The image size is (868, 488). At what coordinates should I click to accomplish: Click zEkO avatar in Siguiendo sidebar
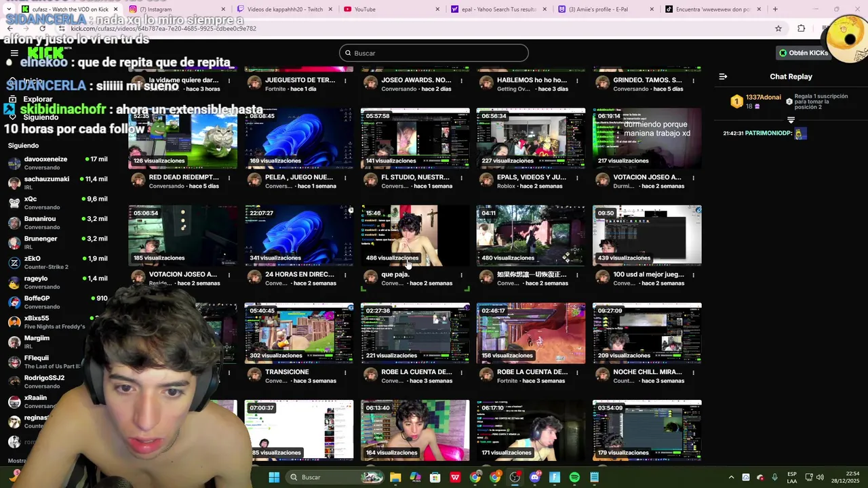pyautogui.click(x=14, y=262)
